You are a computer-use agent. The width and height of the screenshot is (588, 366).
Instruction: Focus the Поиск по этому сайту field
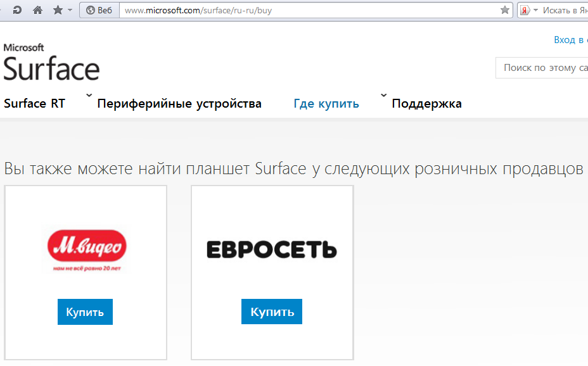tap(542, 68)
